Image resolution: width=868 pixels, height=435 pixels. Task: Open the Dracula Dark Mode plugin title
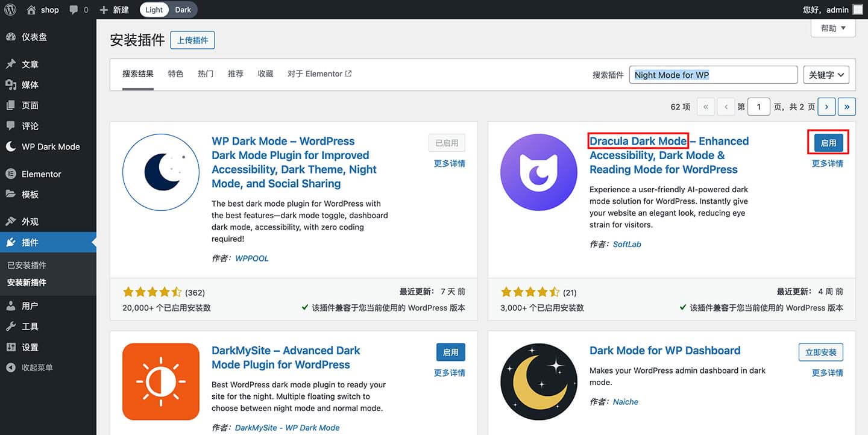pyautogui.click(x=669, y=155)
